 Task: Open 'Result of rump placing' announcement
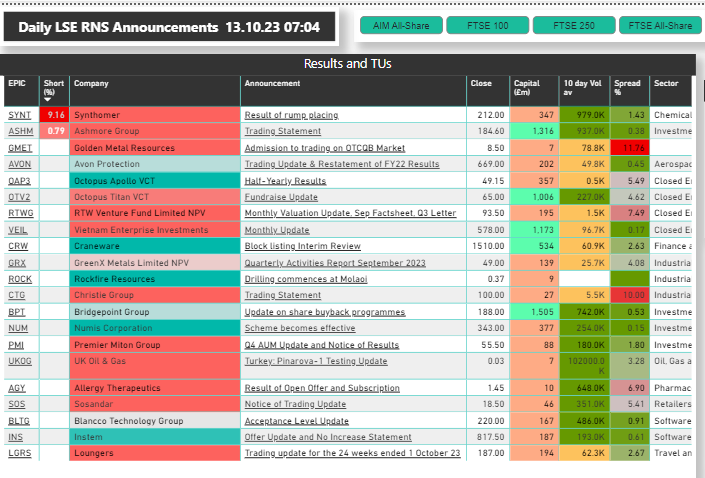pyautogui.click(x=291, y=115)
